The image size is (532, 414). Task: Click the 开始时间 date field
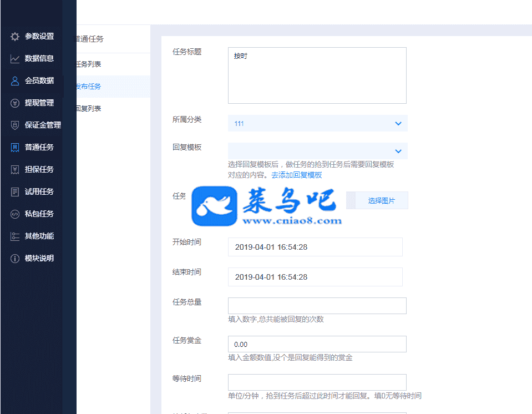(x=315, y=247)
